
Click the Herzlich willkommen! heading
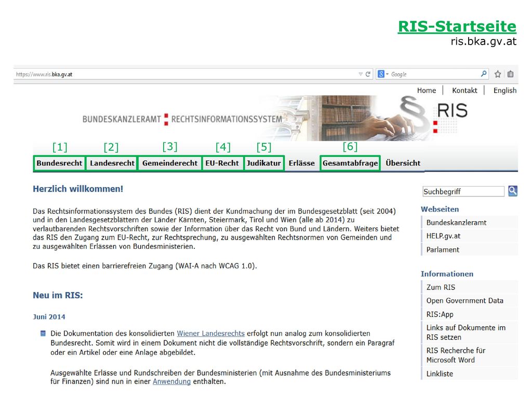(x=78, y=189)
